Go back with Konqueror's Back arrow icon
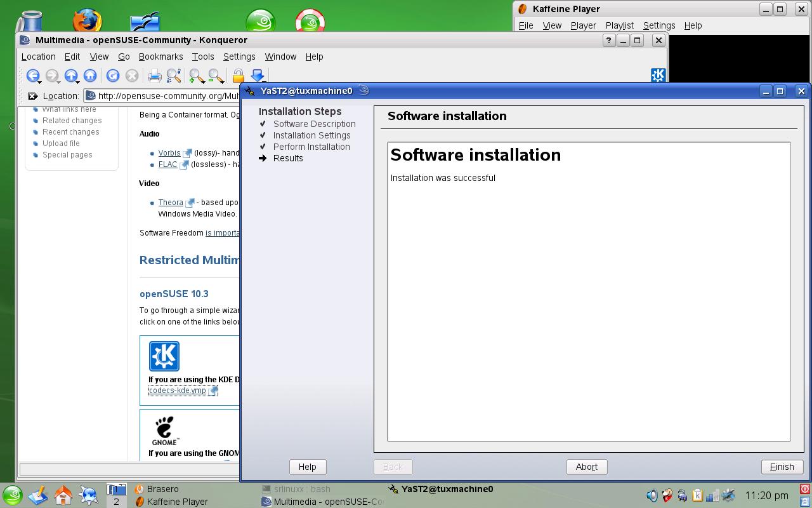This screenshot has height=508, width=812. [32, 76]
